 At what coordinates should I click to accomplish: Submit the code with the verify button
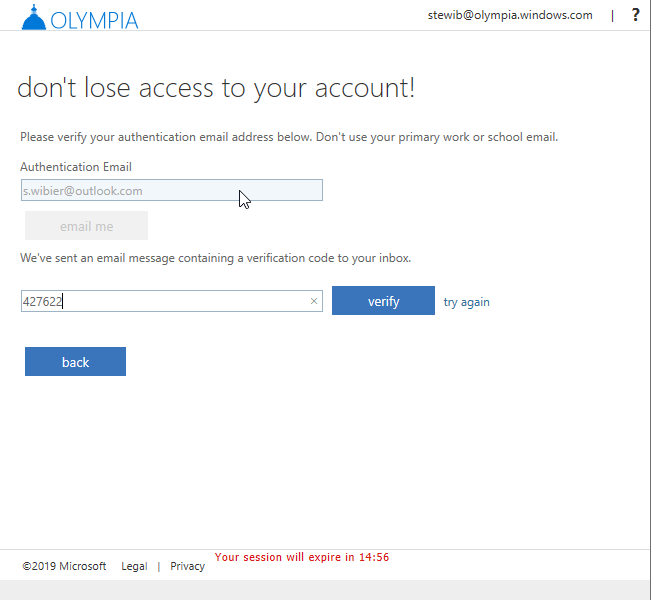pyautogui.click(x=383, y=301)
